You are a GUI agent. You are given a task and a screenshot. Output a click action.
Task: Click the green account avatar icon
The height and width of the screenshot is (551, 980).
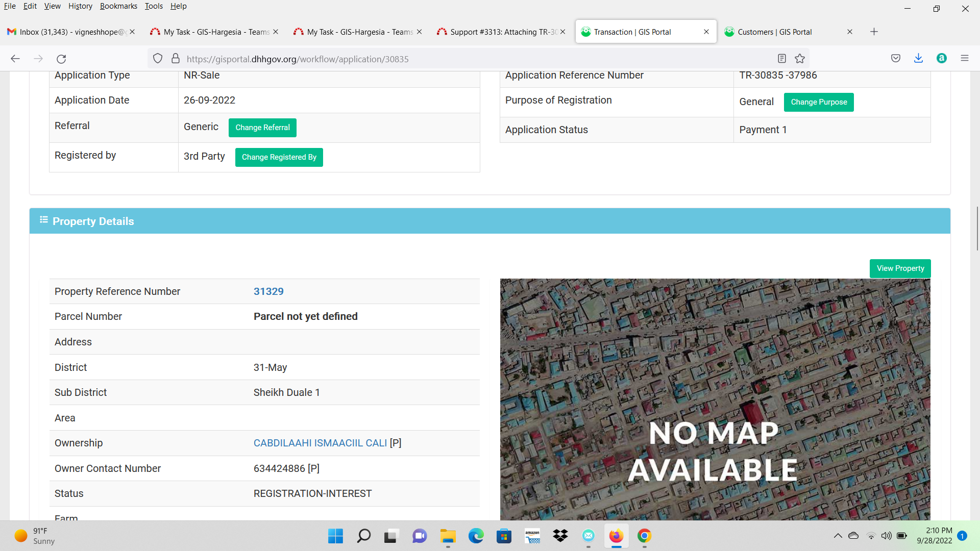point(942,58)
